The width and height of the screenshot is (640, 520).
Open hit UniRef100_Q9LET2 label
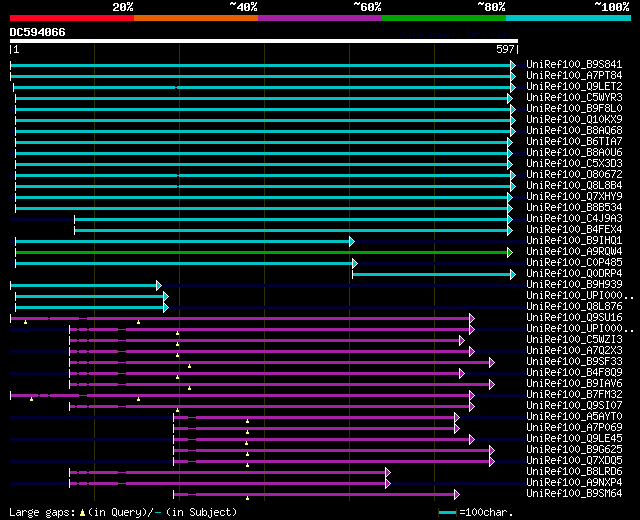574,87
